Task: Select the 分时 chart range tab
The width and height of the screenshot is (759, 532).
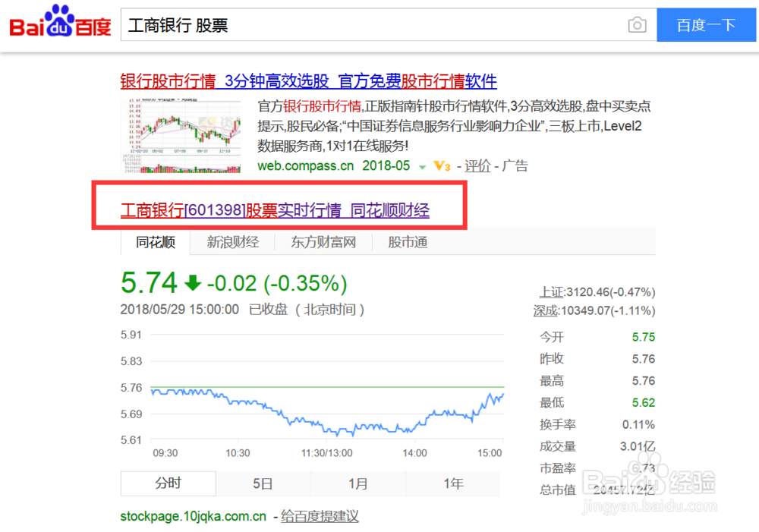Action: [168, 483]
